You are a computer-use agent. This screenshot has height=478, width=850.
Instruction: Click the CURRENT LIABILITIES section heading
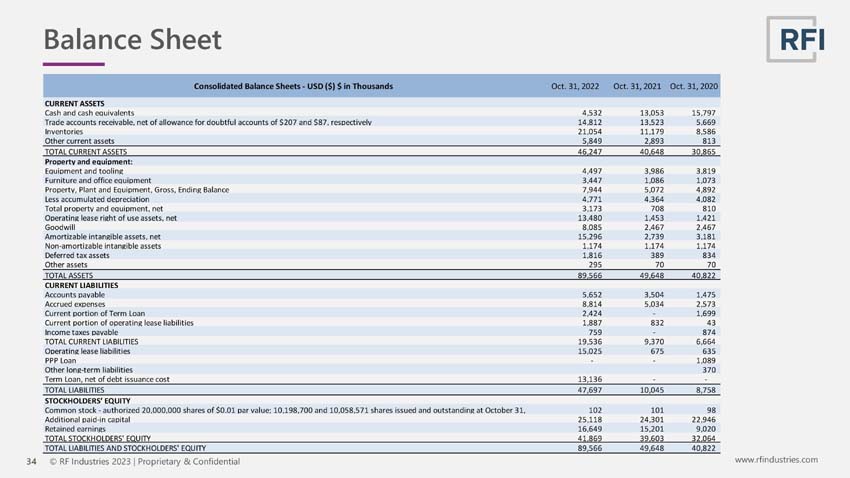coord(81,285)
